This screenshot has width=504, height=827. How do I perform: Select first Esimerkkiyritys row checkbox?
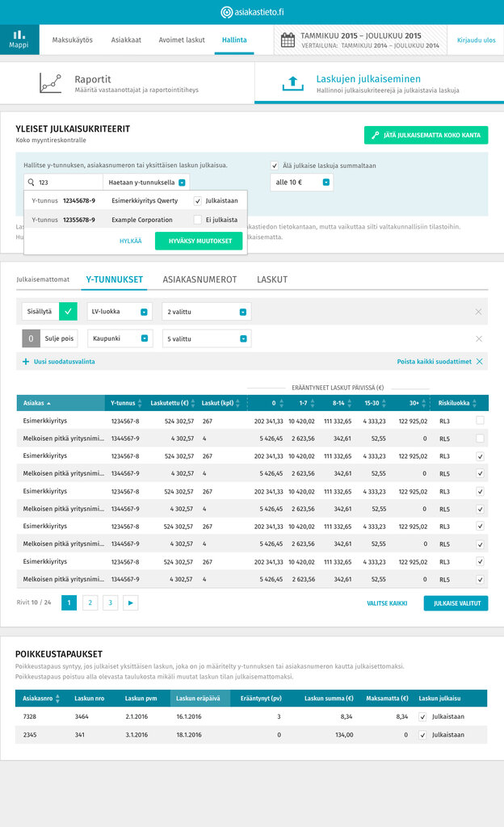tap(480, 420)
